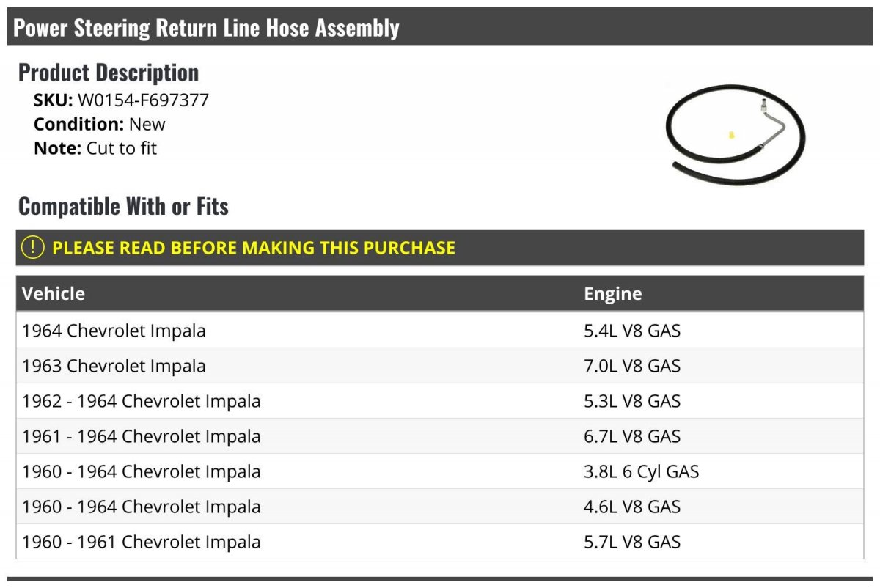Select the Engine column header

click(x=613, y=294)
